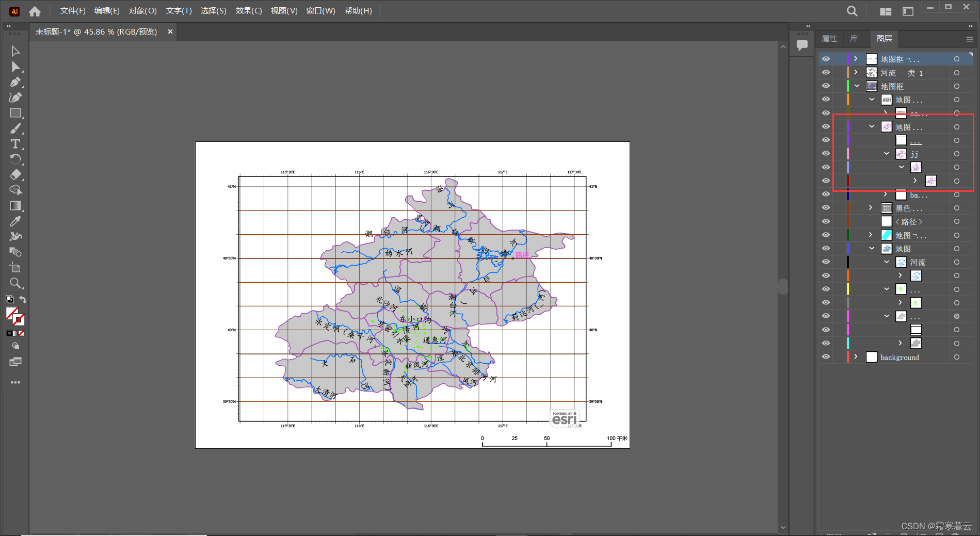Select the Eraser tool
Viewport: 980px width, 536px height.
coord(15,175)
